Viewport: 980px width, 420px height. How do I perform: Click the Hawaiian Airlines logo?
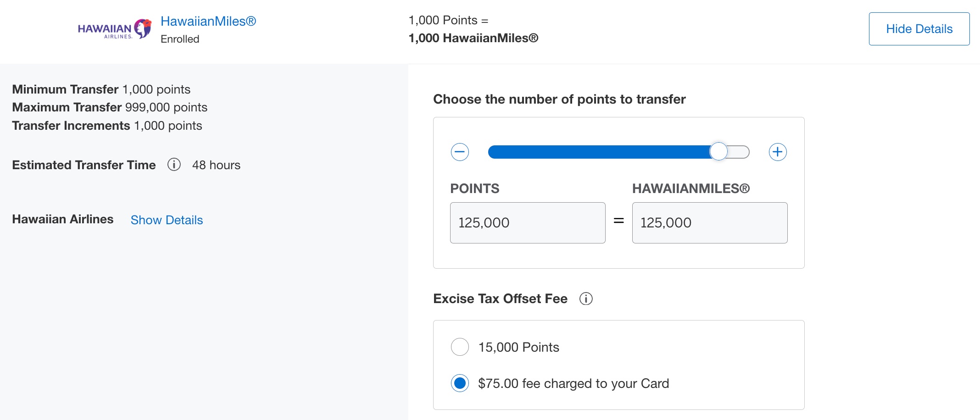pos(113,28)
